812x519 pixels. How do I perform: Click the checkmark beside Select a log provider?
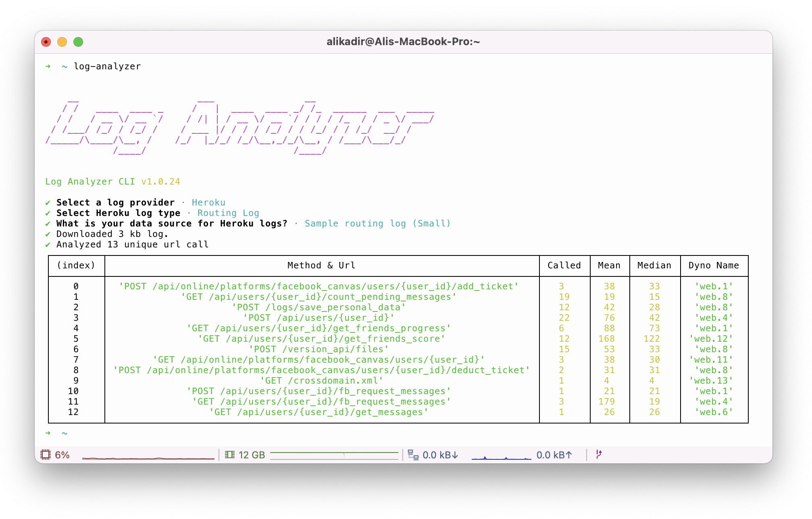click(x=48, y=203)
